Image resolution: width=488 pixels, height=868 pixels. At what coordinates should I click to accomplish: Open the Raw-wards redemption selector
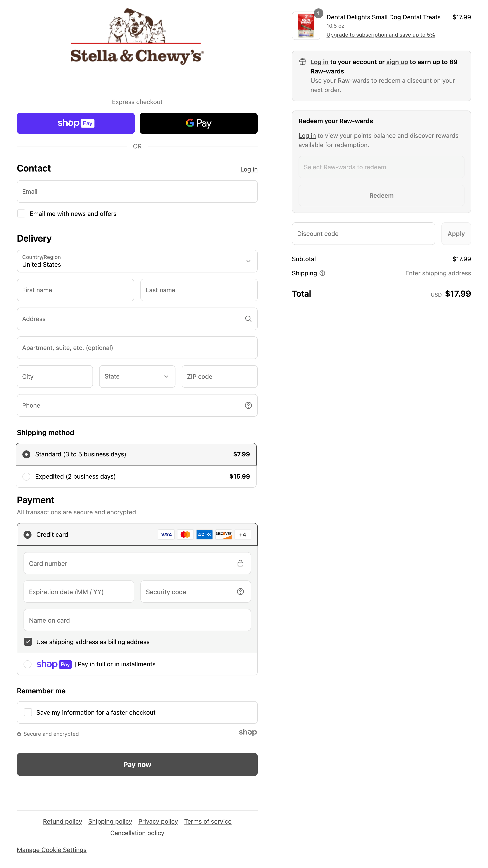tap(381, 167)
